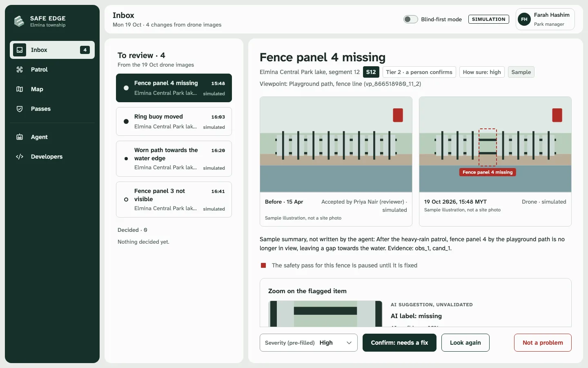588x368 pixels.
Task: Click the Tier 2 person confirms tag
Action: pyautogui.click(x=419, y=72)
